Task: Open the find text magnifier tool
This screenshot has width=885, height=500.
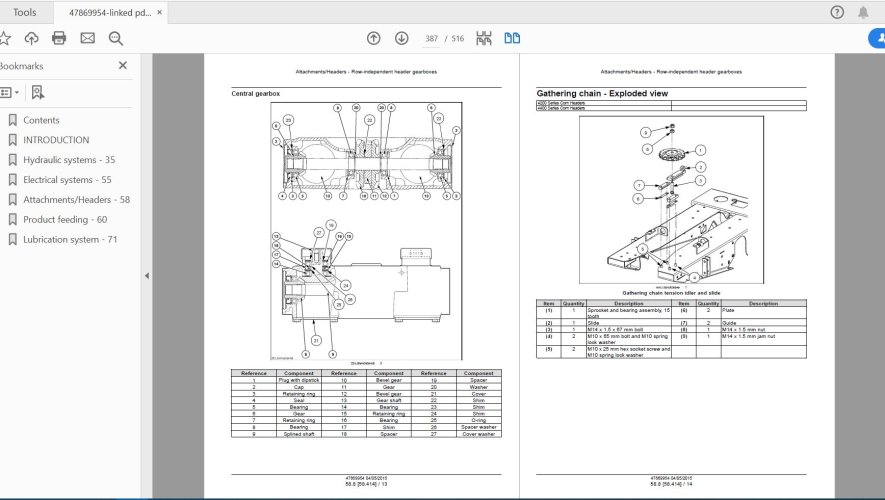Action: pos(116,38)
